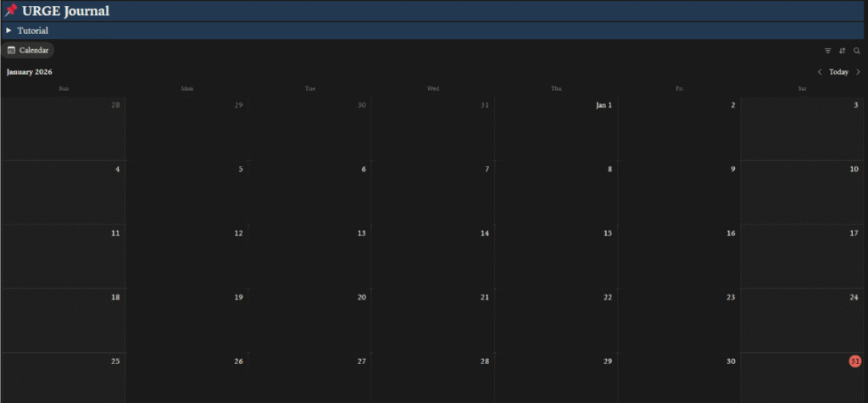Click the URGE Journal title
The height and width of the screenshot is (403, 868).
tap(65, 11)
